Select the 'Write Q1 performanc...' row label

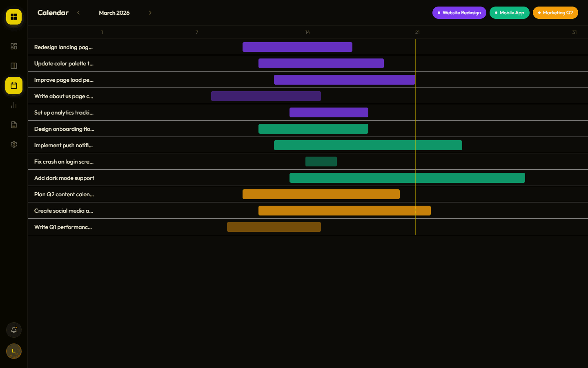63,227
